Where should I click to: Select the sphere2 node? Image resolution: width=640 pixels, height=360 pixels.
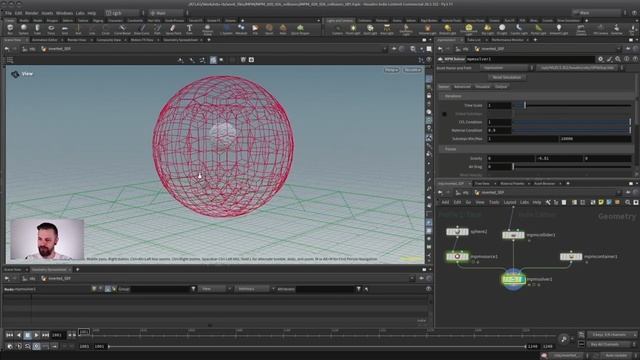point(457,232)
